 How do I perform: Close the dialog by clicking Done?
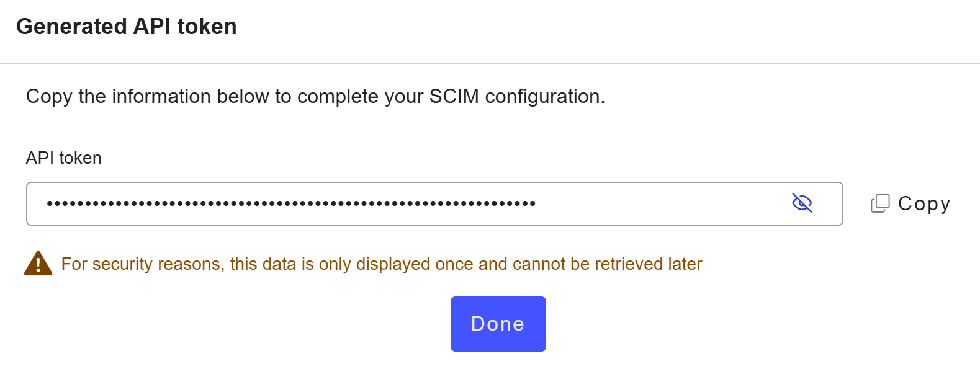[x=498, y=324]
